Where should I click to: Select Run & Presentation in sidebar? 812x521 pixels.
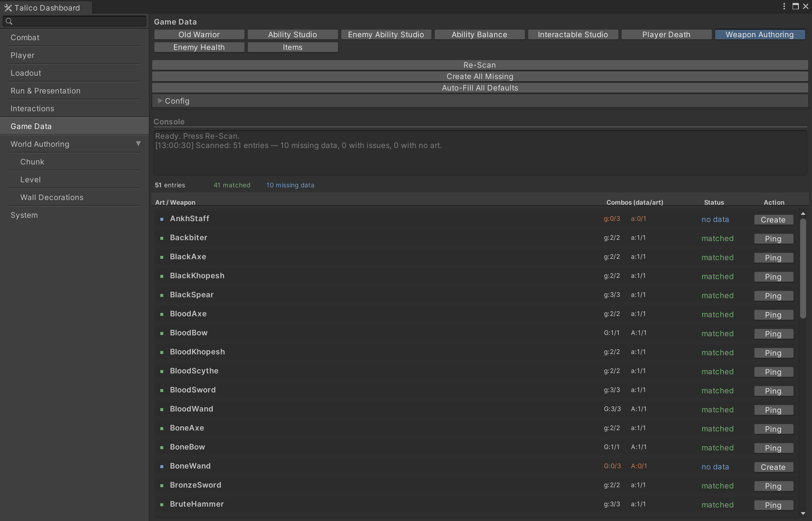pos(74,90)
